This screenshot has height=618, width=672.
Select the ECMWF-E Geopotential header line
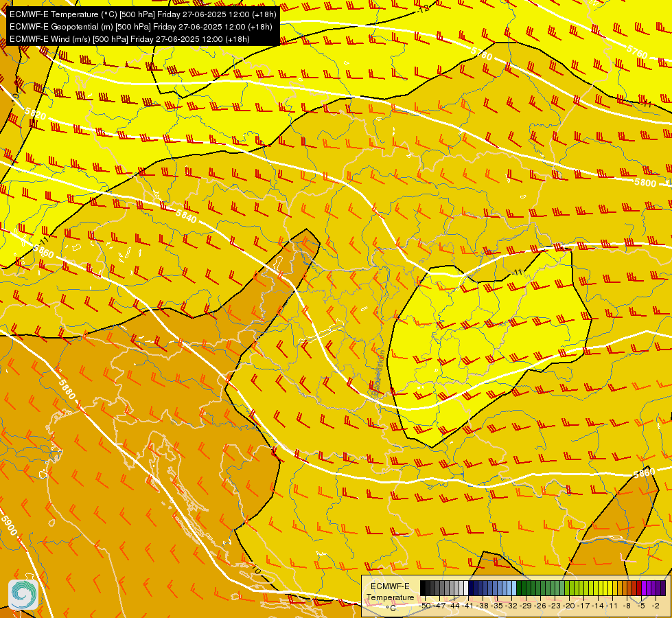141,27
